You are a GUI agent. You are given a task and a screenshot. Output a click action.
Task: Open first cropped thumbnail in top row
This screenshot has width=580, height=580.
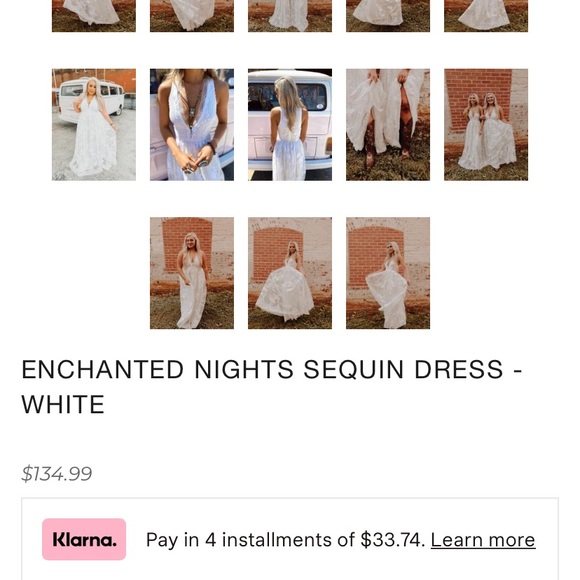(x=94, y=16)
